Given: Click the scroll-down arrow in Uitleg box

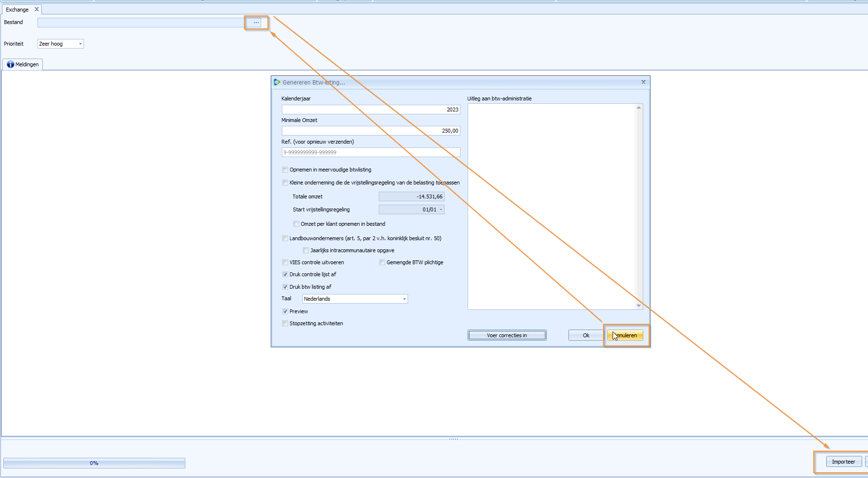Looking at the screenshot, I should point(639,306).
